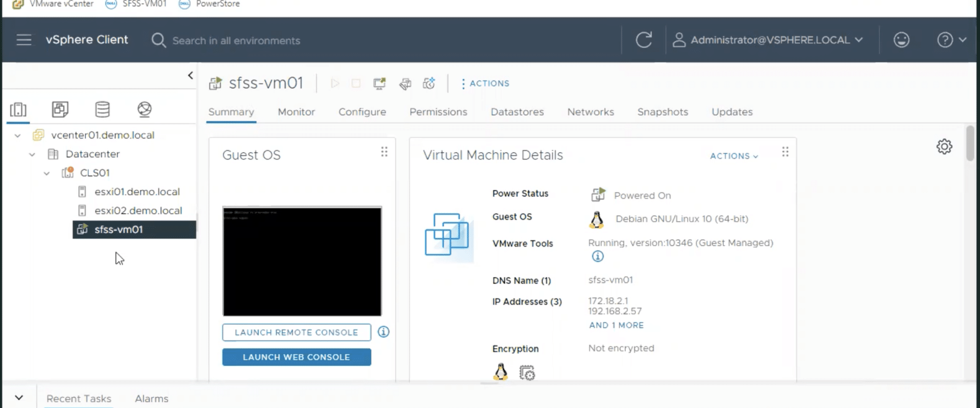Select the CLS01 cluster
Viewport: 980px width, 408px height.
pyautogui.click(x=95, y=173)
